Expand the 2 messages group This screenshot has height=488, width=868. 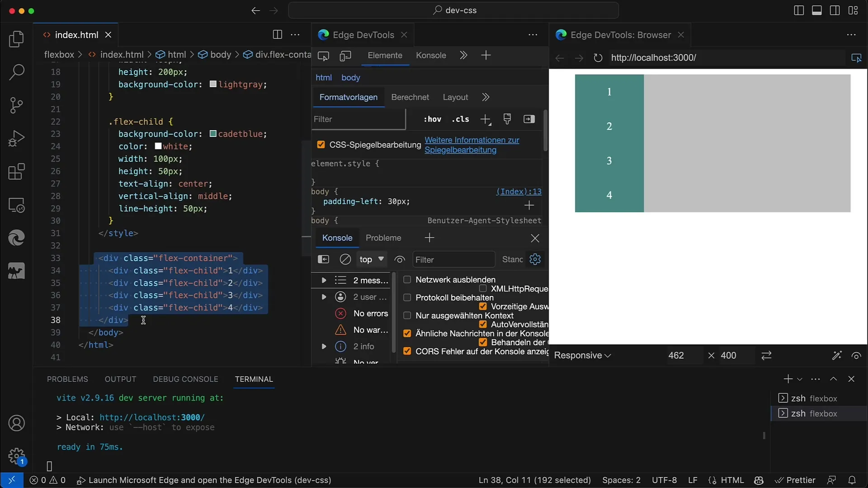pos(324,280)
